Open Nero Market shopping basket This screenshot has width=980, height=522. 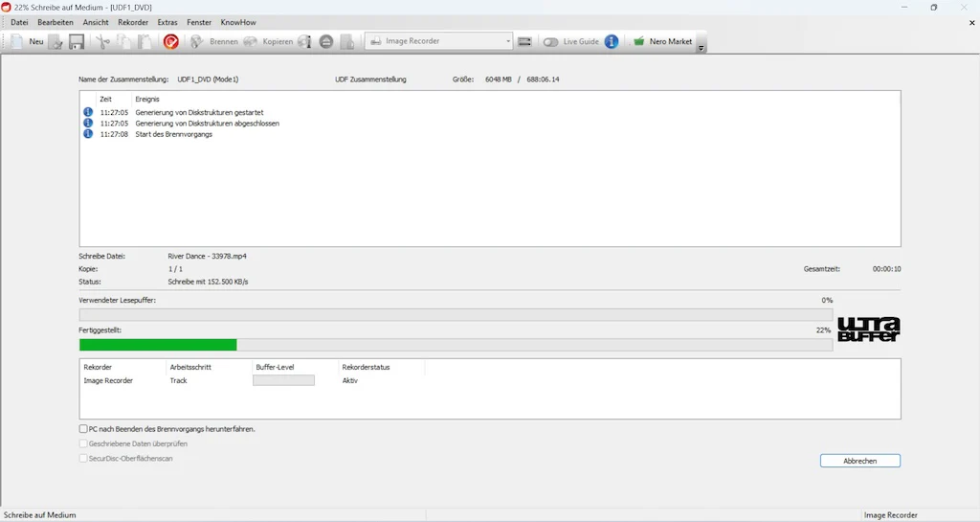tap(638, 41)
